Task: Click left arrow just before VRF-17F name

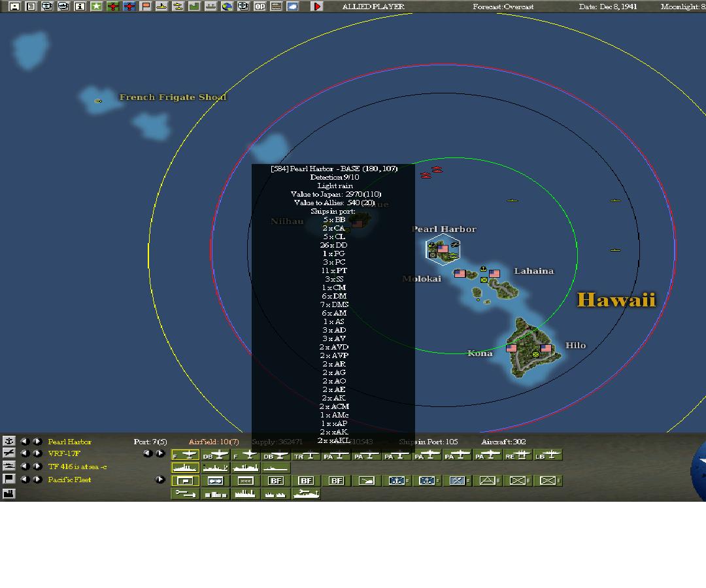Action: click(25, 453)
